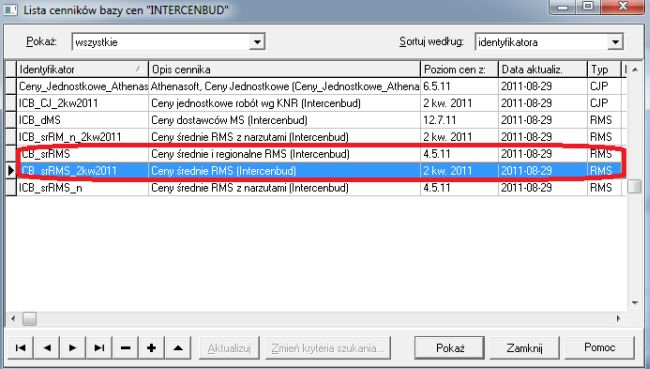Click current-row indicator arrow of selected row
This screenshot has height=369, width=650.
click(x=11, y=170)
